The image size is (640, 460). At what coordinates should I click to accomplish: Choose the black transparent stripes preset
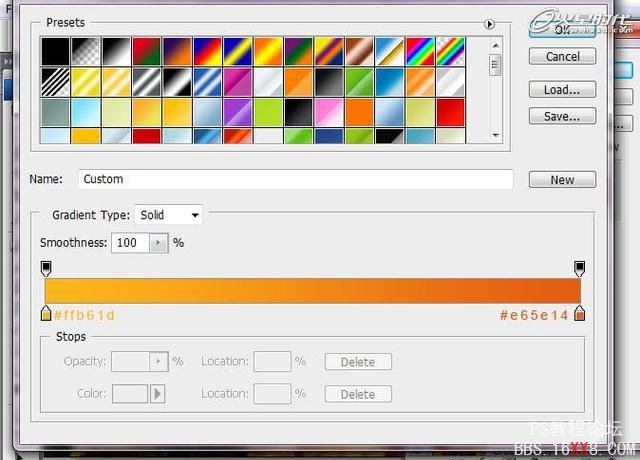pos(56,82)
